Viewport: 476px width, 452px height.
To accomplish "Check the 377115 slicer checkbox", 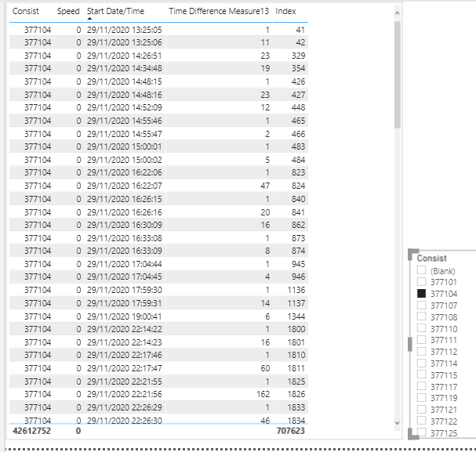I will coord(421,374).
